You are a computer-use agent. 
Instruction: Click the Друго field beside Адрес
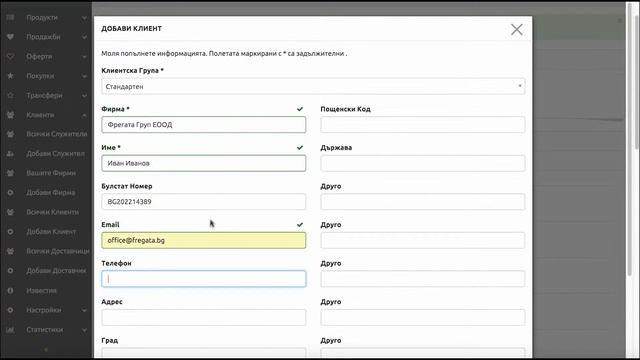click(x=423, y=317)
